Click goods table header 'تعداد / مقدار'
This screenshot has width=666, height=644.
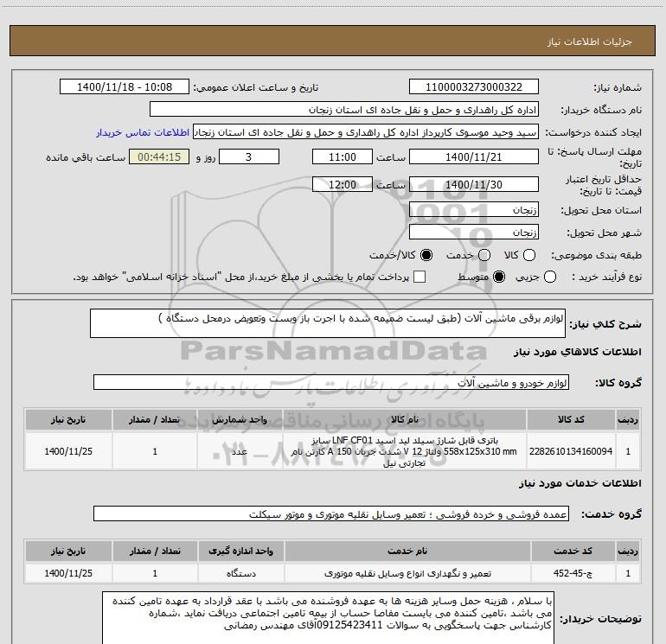click(x=155, y=420)
